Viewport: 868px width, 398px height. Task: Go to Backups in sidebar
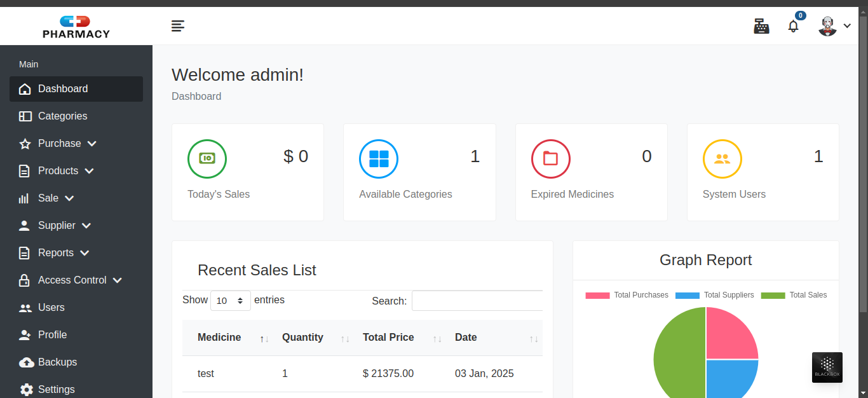tap(57, 362)
